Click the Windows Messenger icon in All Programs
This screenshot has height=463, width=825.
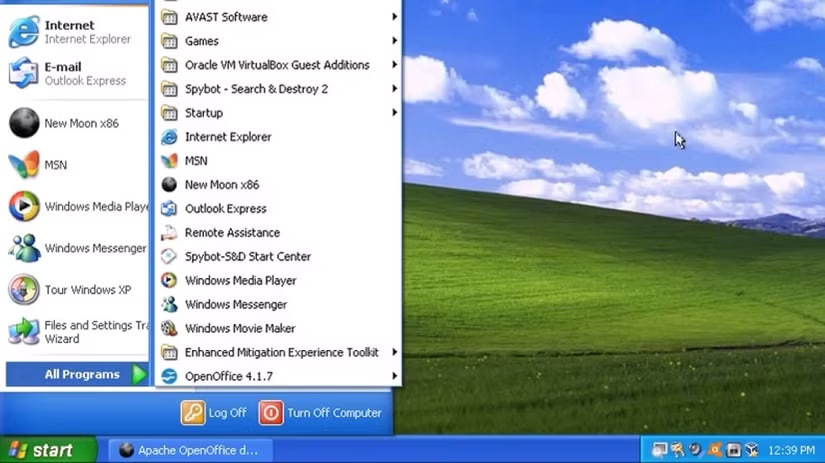click(x=169, y=304)
